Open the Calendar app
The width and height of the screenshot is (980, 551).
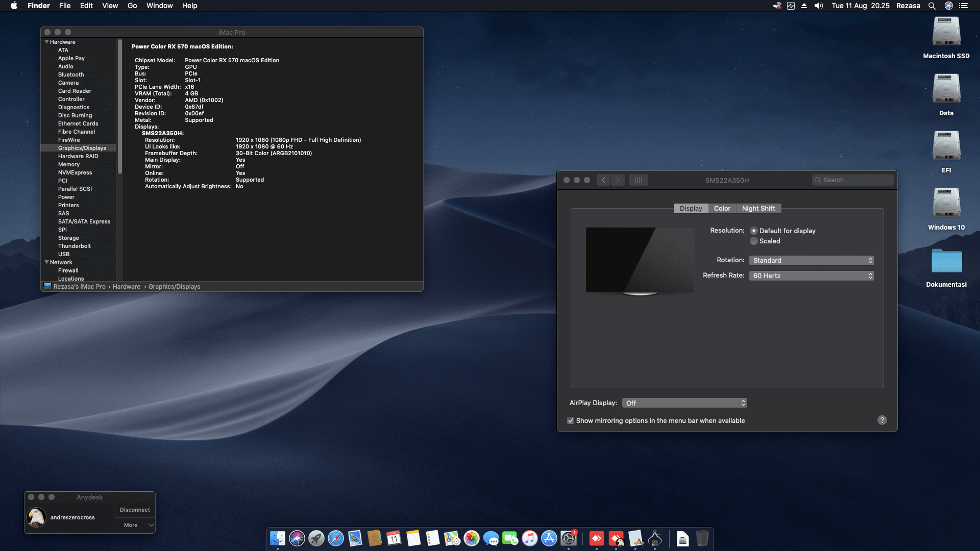click(395, 538)
